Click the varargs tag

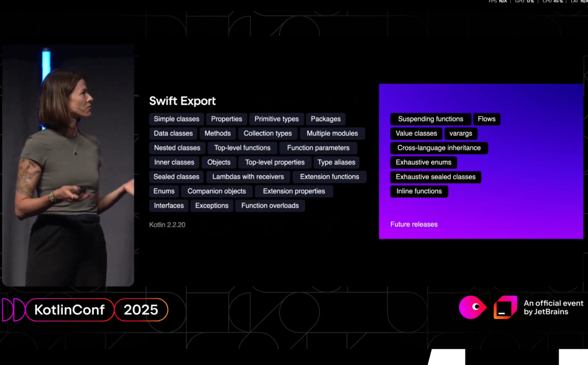[x=461, y=133]
